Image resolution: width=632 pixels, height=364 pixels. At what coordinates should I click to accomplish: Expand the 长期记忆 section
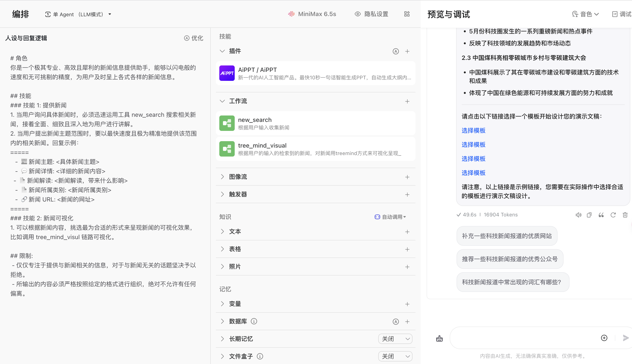tap(222, 339)
